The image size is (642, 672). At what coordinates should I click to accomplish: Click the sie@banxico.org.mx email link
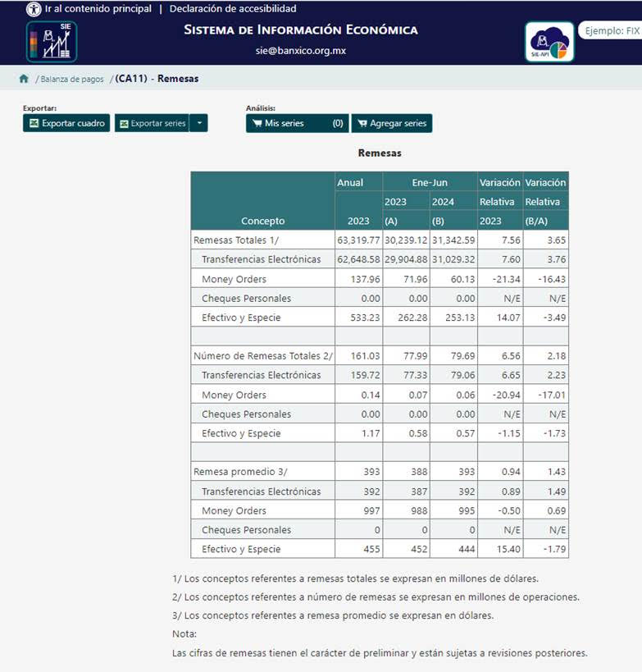pyautogui.click(x=300, y=50)
